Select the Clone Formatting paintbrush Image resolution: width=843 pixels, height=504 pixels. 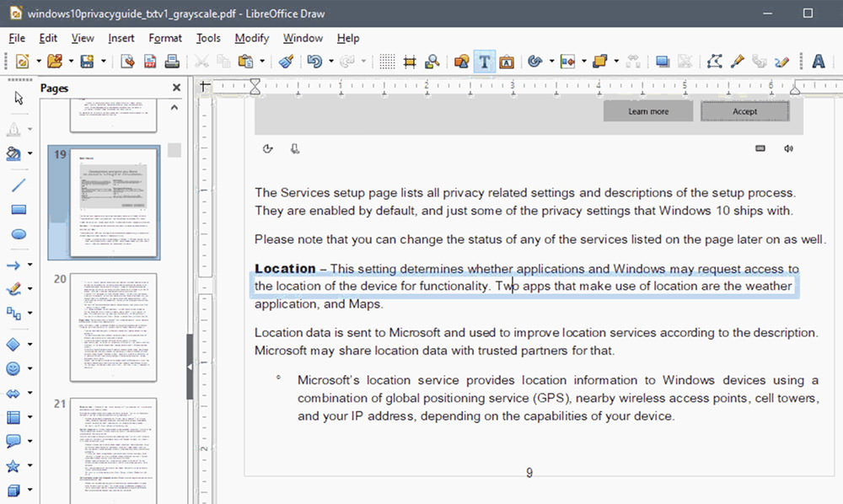pos(286,62)
